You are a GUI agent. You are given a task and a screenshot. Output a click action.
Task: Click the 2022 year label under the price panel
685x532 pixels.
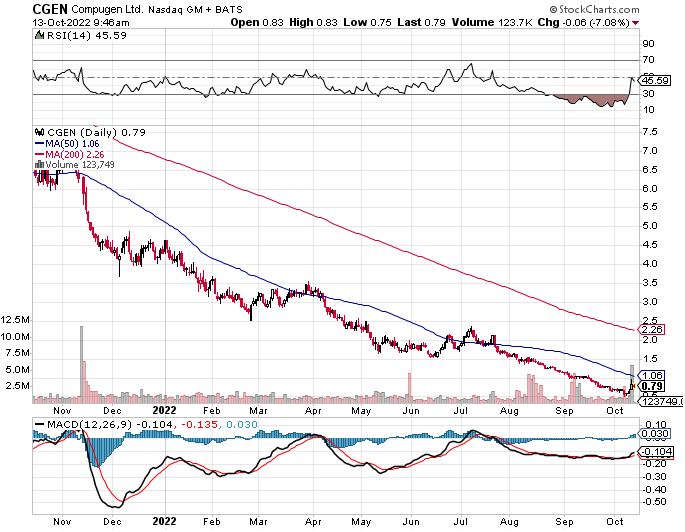click(x=164, y=411)
